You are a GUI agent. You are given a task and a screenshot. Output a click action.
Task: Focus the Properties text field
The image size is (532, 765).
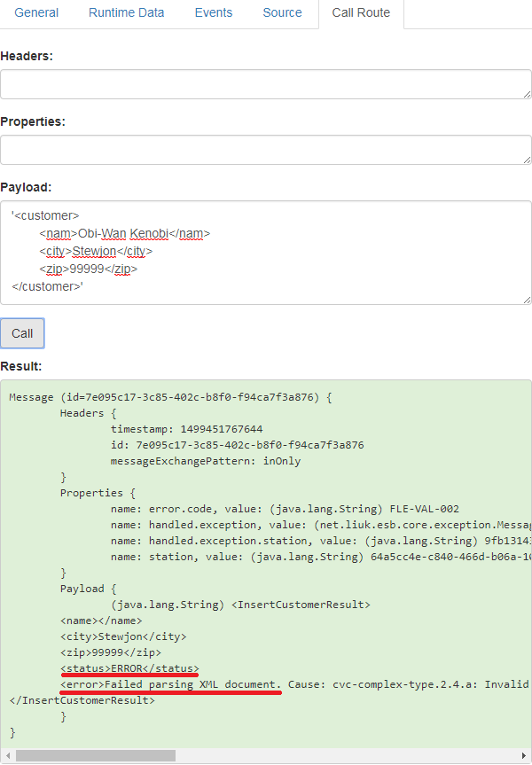click(265, 150)
